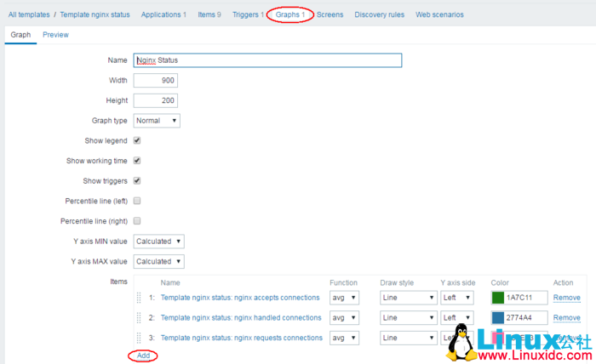This screenshot has height=364, width=596.
Task: Go to Web scenarios section
Action: click(439, 14)
